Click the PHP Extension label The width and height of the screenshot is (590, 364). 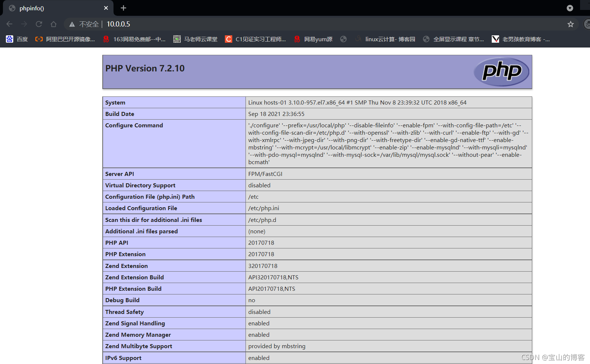coord(125,254)
